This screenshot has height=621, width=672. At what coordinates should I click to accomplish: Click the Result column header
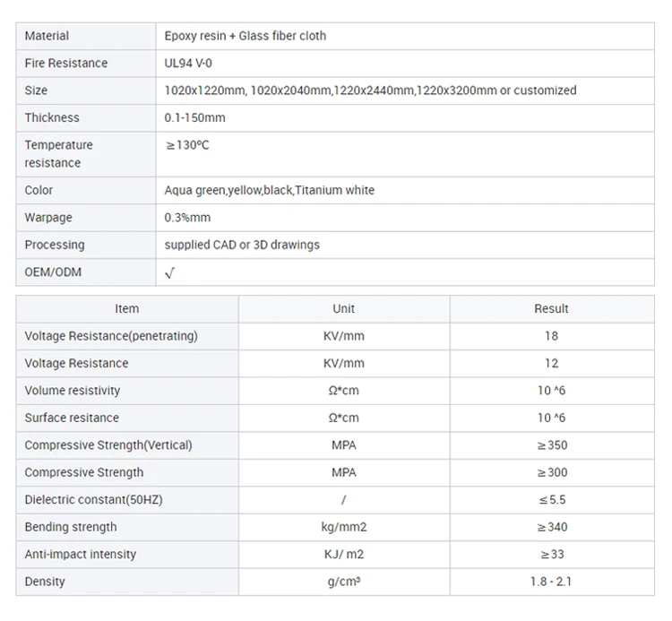tap(551, 308)
